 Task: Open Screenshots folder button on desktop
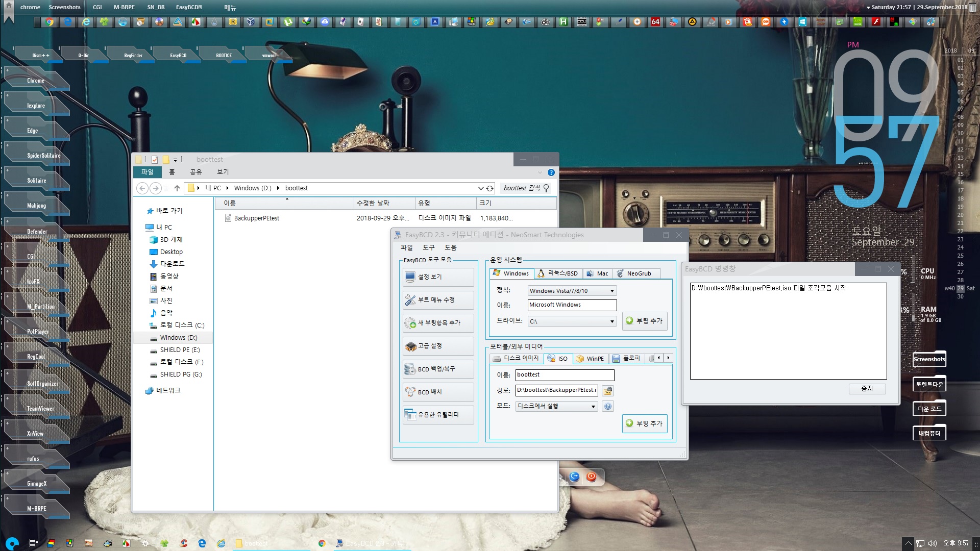pyautogui.click(x=929, y=359)
